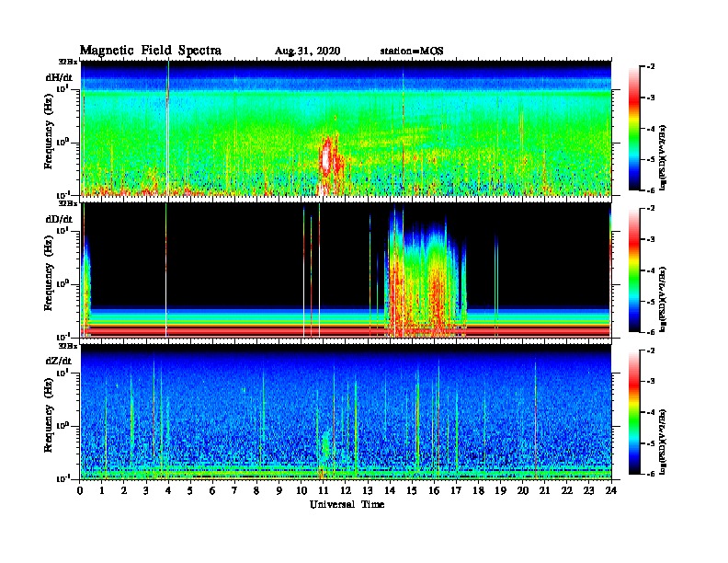The width and height of the screenshot is (728, 563).
Task: Click the dH/dt panel color bar
Action: pos(633,129)
